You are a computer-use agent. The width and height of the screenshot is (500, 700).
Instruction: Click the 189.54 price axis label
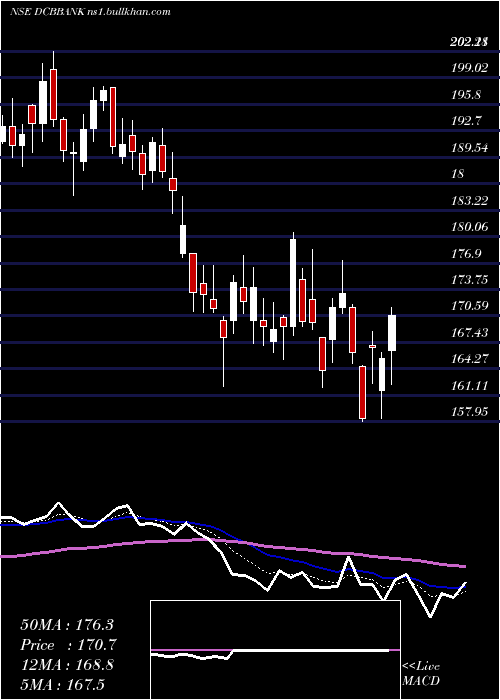click(x=470, y=148)
